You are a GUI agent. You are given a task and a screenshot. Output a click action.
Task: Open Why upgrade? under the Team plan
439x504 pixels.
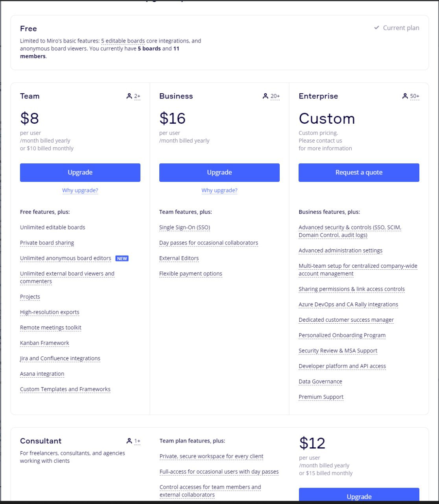coord(80,191)
